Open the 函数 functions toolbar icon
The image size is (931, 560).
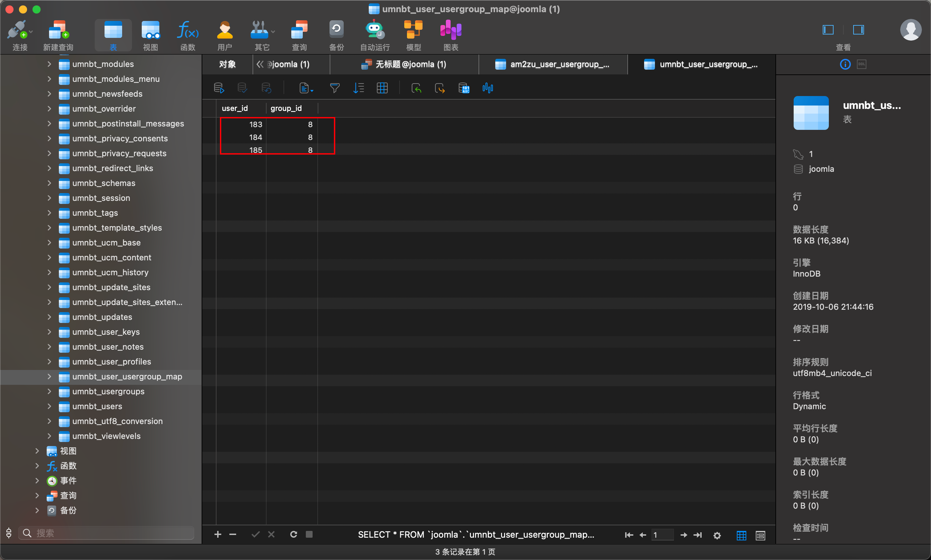pyautogui.click(x=188, y=35)
